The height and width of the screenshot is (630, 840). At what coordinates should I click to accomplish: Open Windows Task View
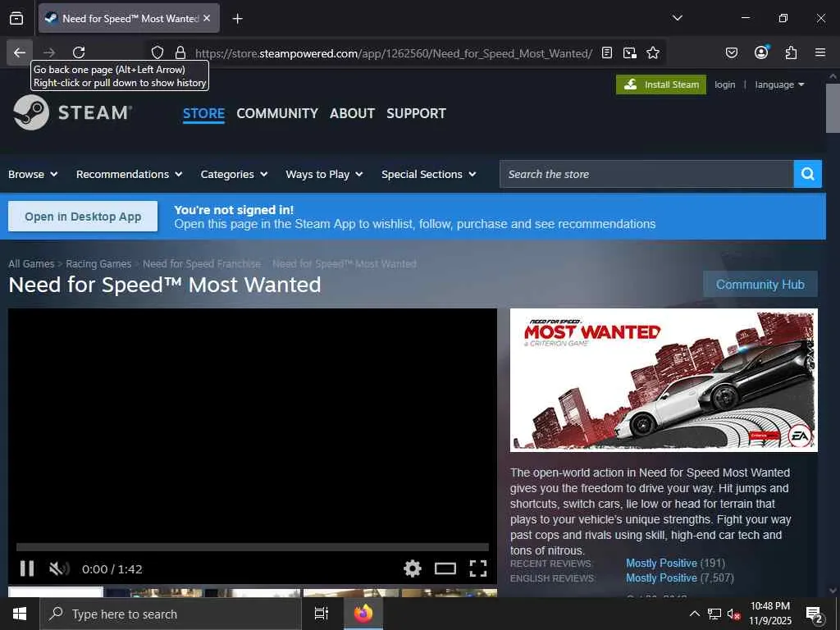pyautogui.click(x=322, y=614)
